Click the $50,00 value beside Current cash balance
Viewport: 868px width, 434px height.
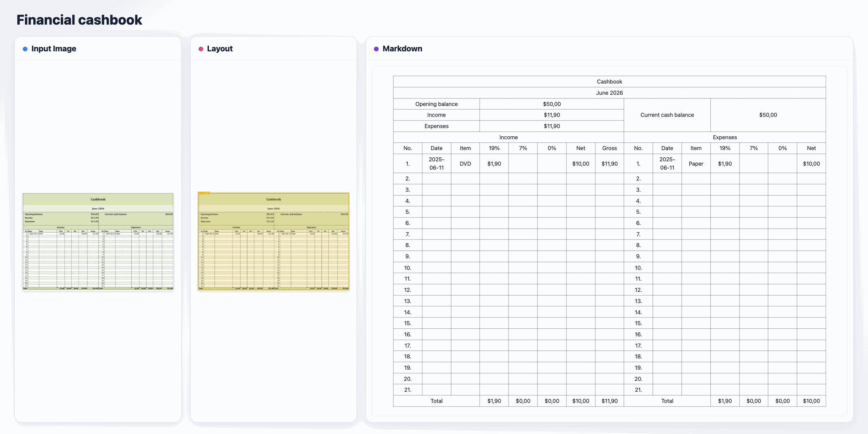(x=768, y=115)
